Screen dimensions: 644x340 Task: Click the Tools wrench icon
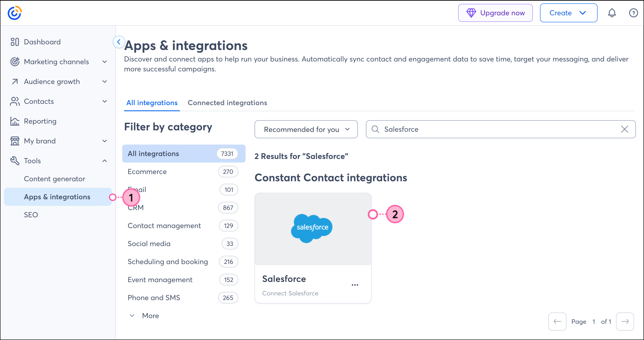click(15, 161)
